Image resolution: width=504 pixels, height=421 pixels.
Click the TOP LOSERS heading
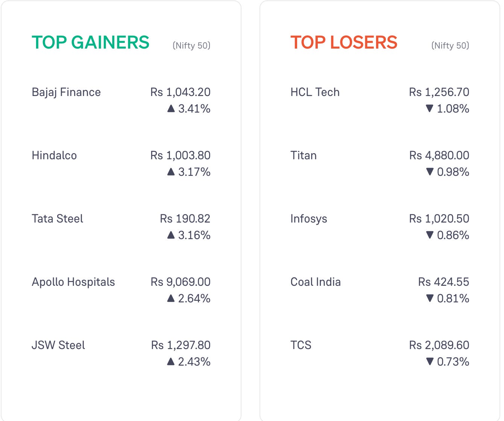tap(344, 42)
